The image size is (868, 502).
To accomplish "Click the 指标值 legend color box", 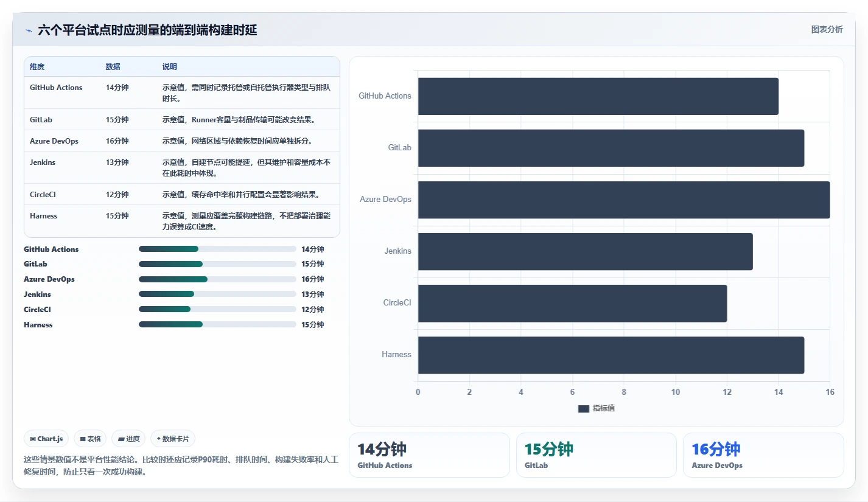I will [583, 409].
